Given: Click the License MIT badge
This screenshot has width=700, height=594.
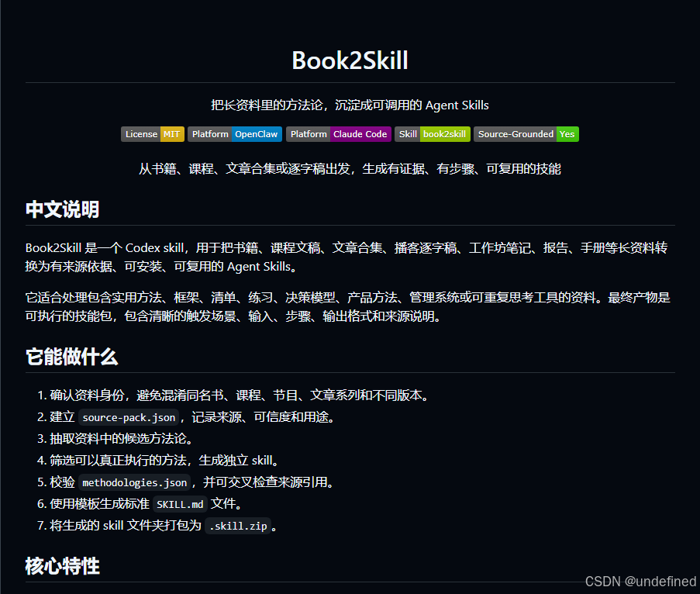Looking at the screenshot, I should (153, 134).
